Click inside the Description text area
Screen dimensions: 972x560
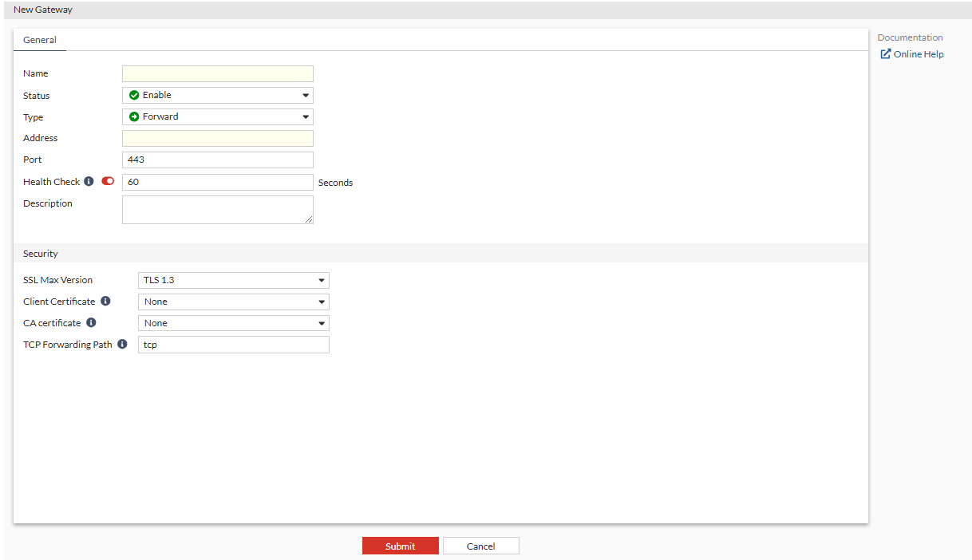coord(217,209)
